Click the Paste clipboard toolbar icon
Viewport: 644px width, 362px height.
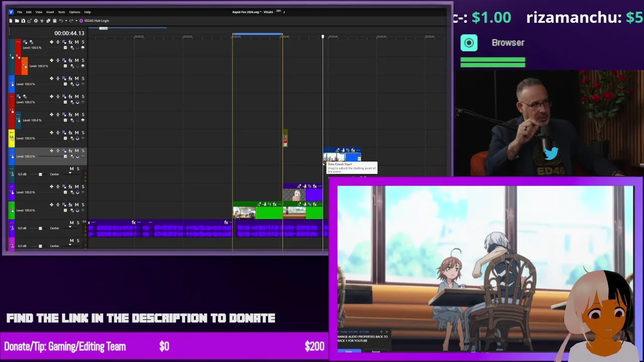(x=54, y=21)
